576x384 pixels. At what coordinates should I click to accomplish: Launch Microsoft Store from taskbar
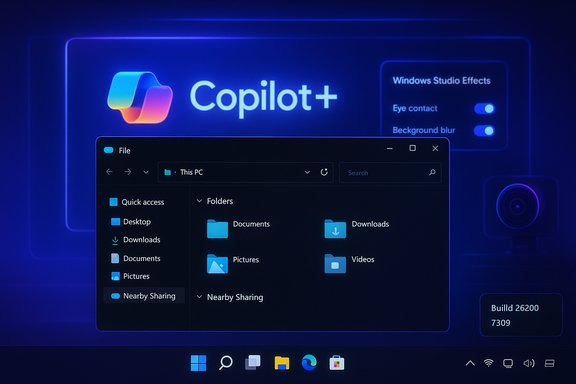[x=336, y=363]
